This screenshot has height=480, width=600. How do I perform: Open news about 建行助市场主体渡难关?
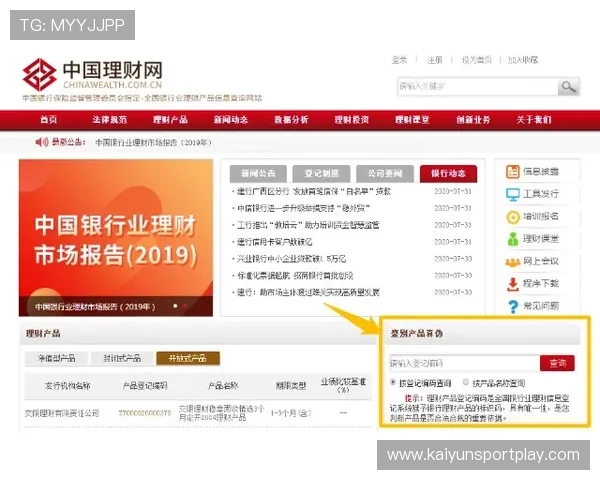pos(308,292)
